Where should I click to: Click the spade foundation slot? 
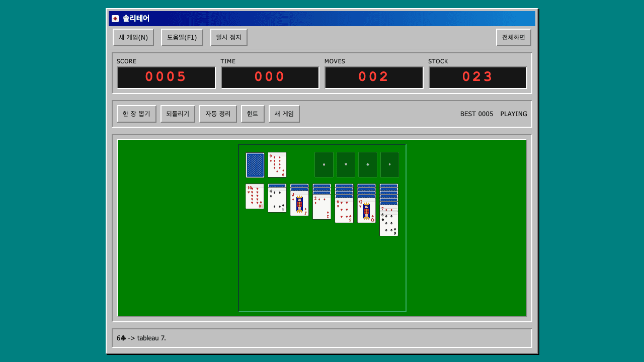pyautogui.click(x=324, y=165)
